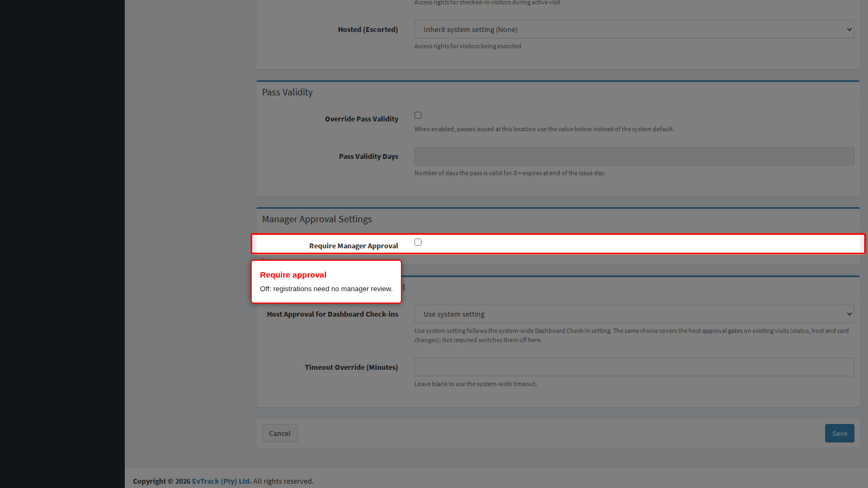The height and width of the screenshot is (488, 868).
Task: Click the Hosted (Escorted) label
Action: 368,29
